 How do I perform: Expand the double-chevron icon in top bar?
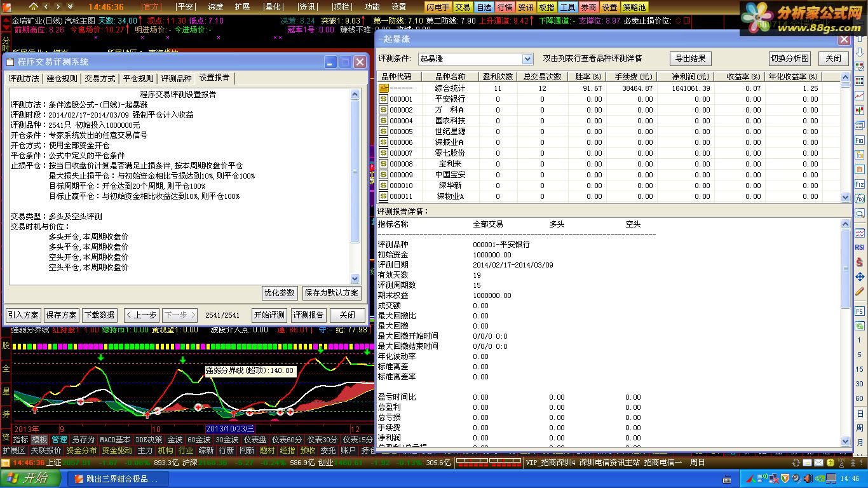pyautogui.click(x=71, y=6)
